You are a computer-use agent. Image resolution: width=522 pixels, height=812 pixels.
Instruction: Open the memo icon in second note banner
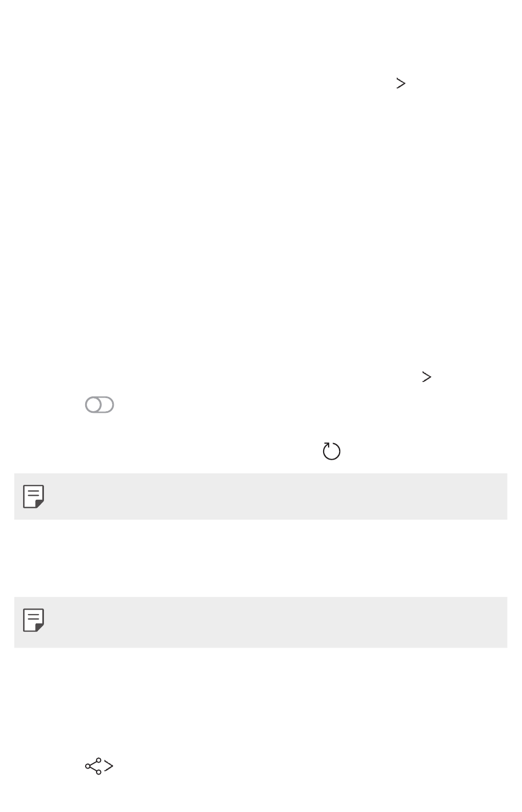(x=34, y=620)
